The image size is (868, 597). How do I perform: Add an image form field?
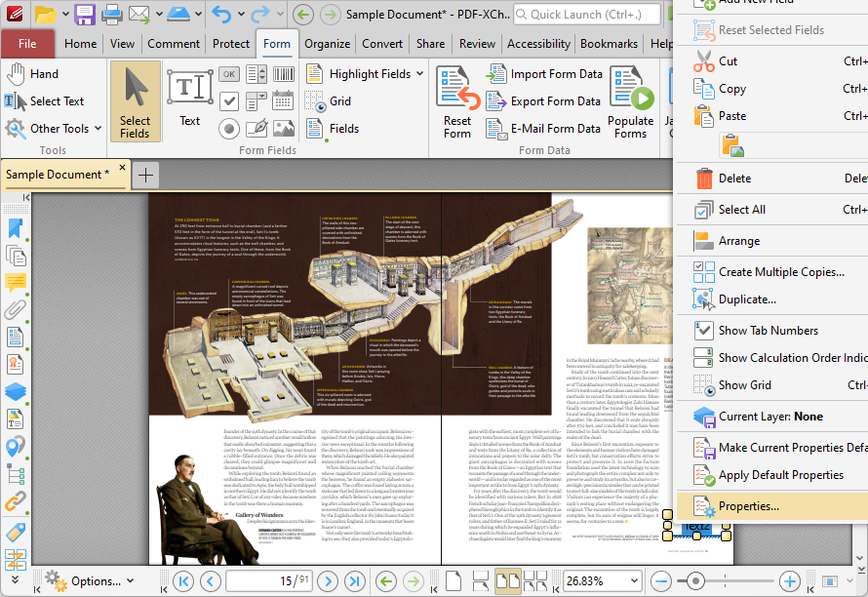click(x=284, y=129)
